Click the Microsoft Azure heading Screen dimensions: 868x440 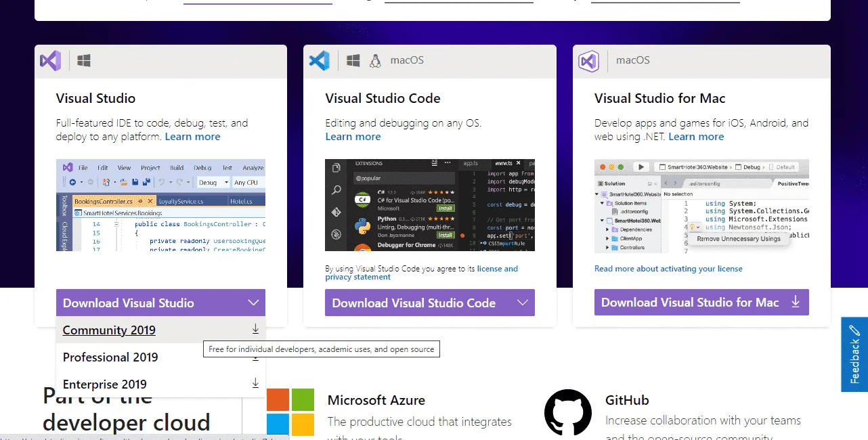[x=376, y=400]
